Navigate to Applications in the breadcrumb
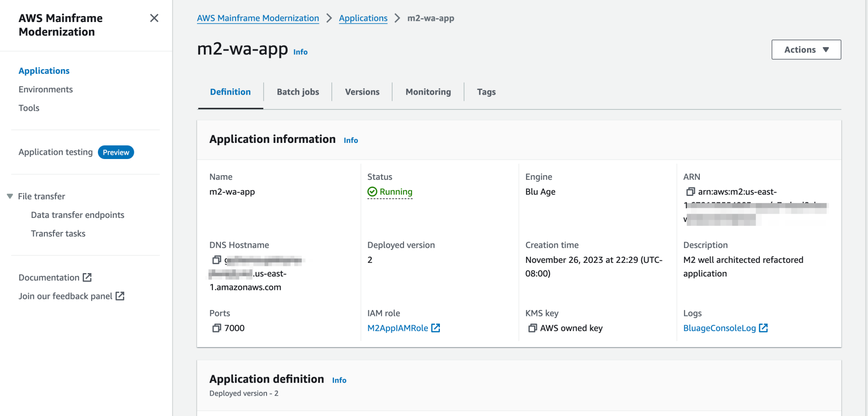Image resolution: width=868 pixels, height=416 pixels. coord(363,18)
